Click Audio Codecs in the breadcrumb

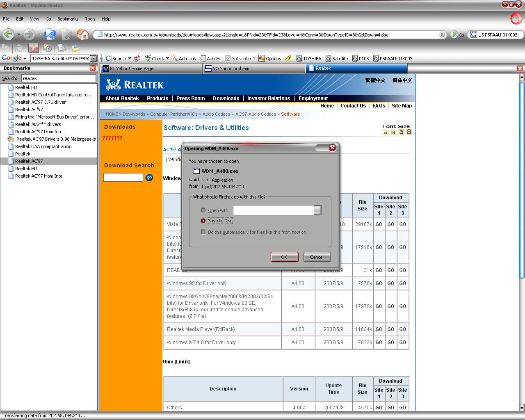click(216, 114)
